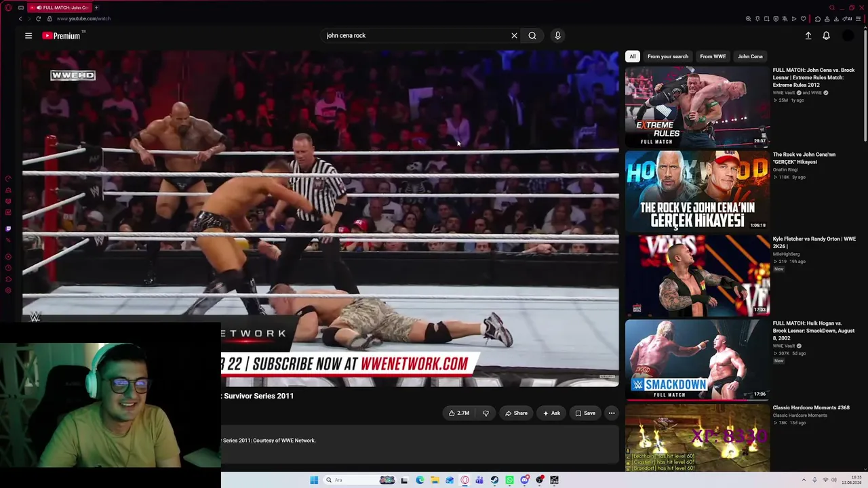Open Randy Orton 17:33 video thumbnail
868x488 pixels.
(x=697, y=276)
